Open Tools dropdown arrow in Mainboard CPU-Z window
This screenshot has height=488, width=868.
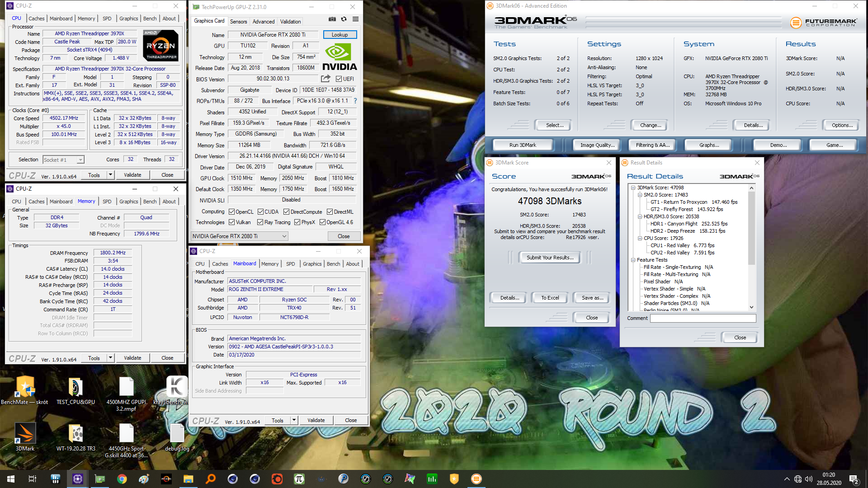pyautogui.click(x=293, y=420)
